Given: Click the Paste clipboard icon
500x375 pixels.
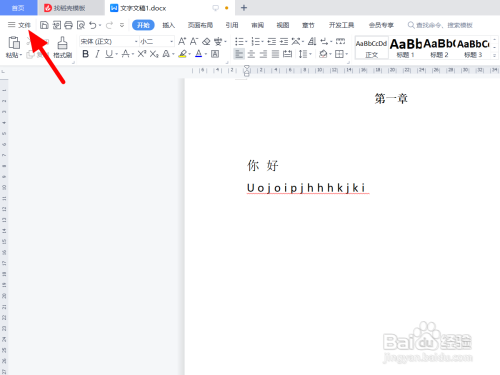Looking at the screenshot, I should click(x=14, y=43).
